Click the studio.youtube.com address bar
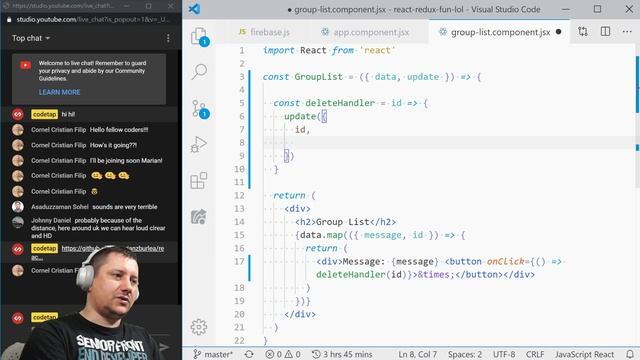The image size is (640, 360). point(93,19)
